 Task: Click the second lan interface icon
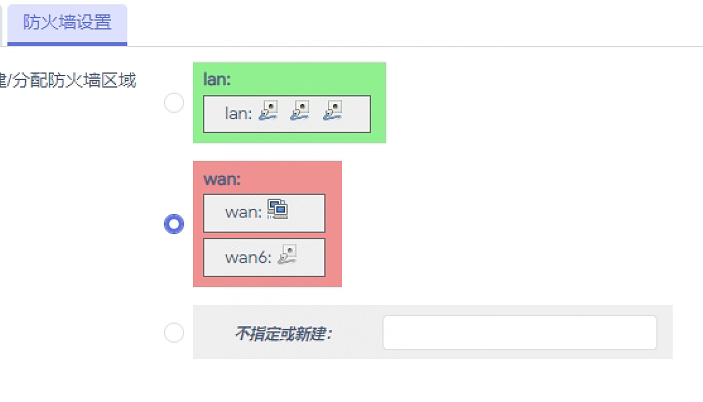point(300,113)
